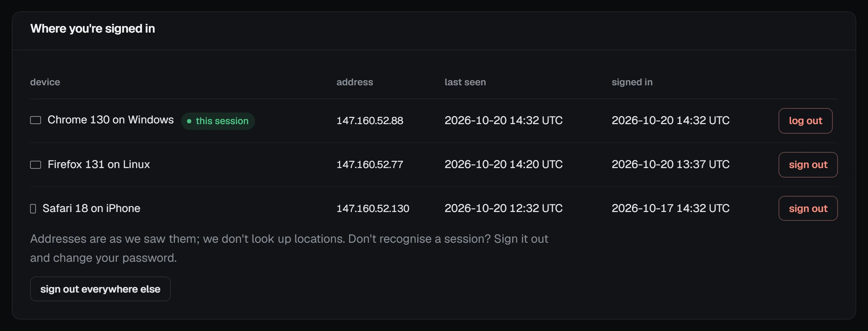868x331 pixels.
Task: Click the phone icon beside Safari 18 on iPhone
Action: pyautogui.click(x=33, y=209)
